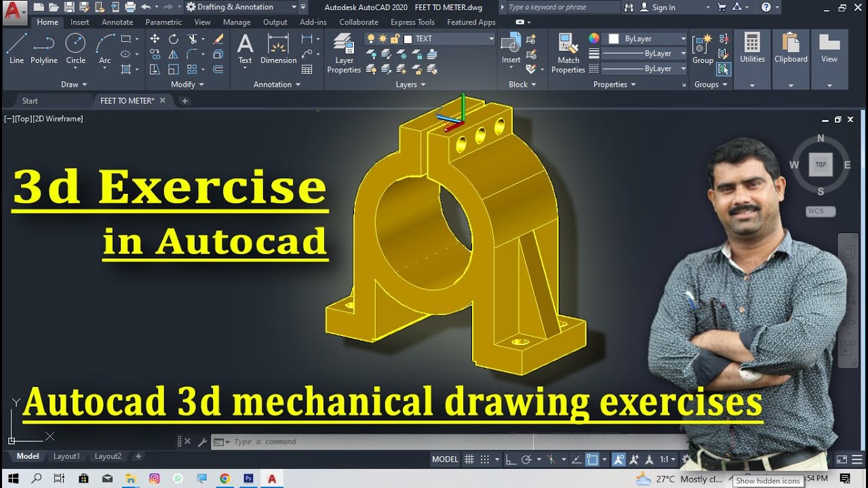Screen dimensions: 868x488
Task: Click the Rotate tool icon
Action: 174,39
